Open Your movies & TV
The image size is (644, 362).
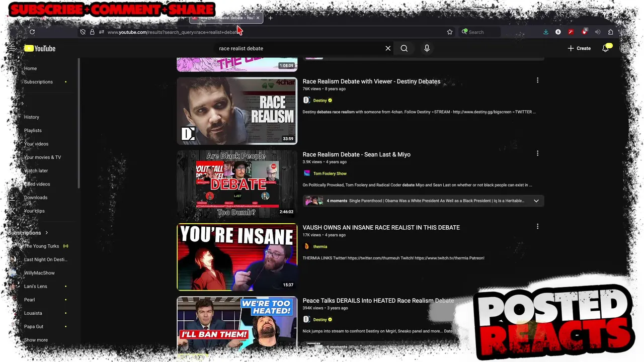click(42, 157)
